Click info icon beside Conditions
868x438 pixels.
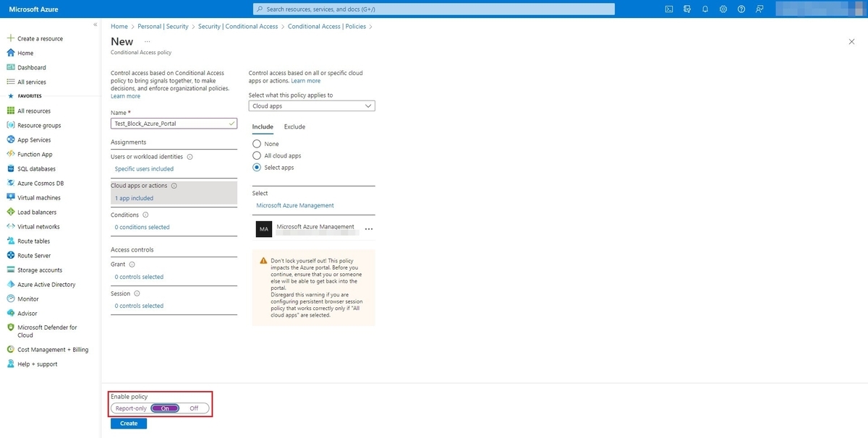(145, 215)
